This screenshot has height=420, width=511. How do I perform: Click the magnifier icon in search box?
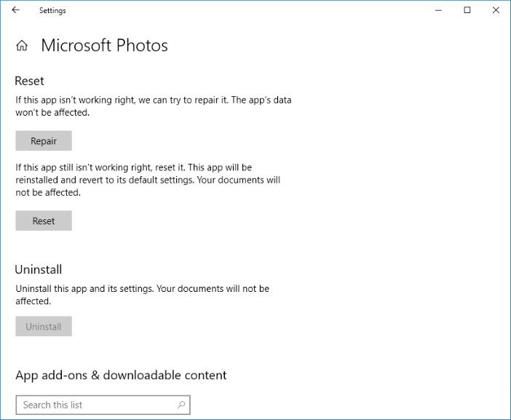pyautogui.click(x=181, y=405)
